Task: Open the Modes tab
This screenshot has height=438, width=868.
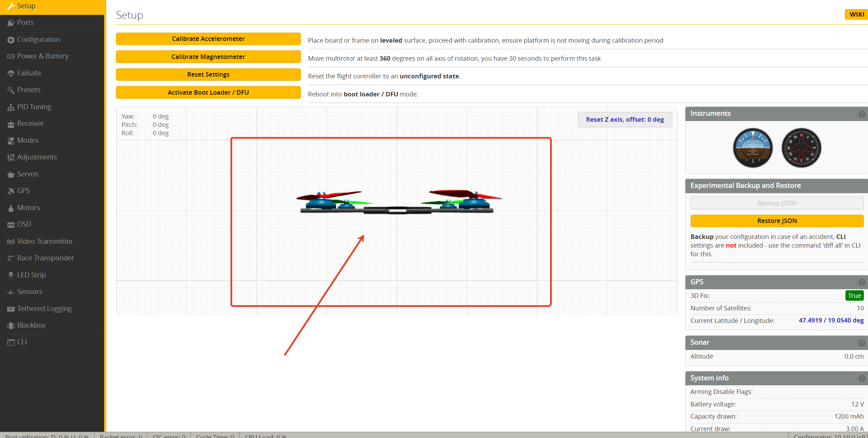Action: 28,140
